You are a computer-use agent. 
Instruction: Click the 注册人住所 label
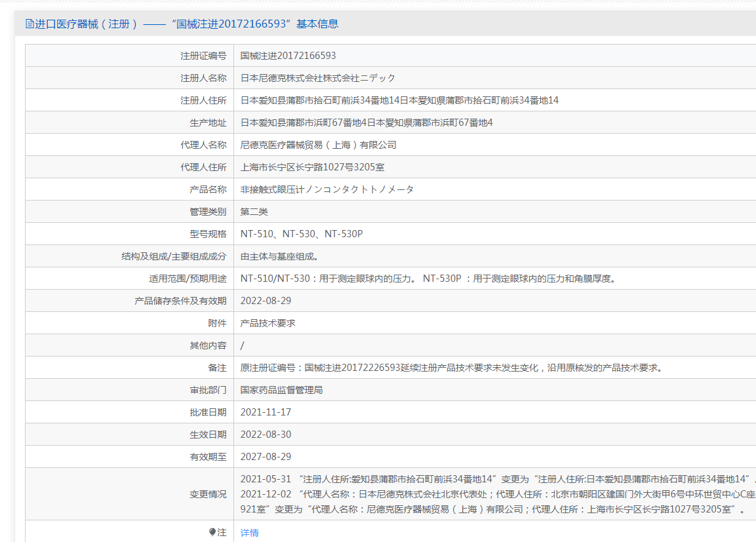tap(203, 100)
